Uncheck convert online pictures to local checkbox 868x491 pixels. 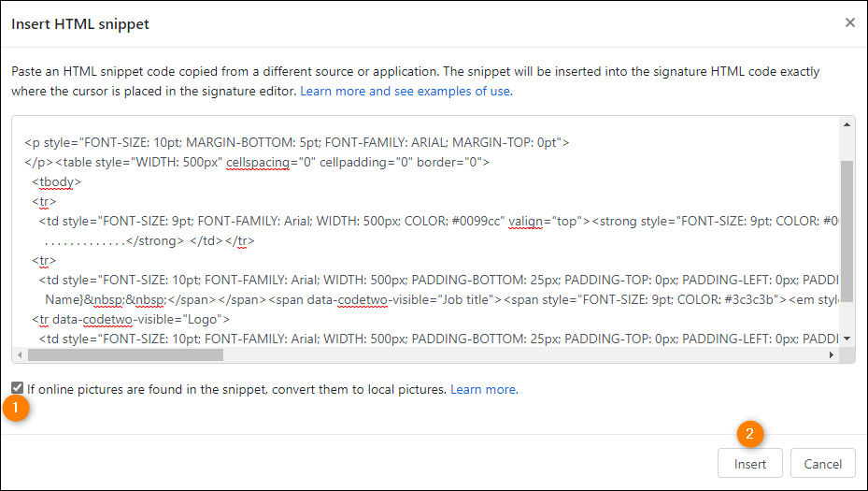17,388
